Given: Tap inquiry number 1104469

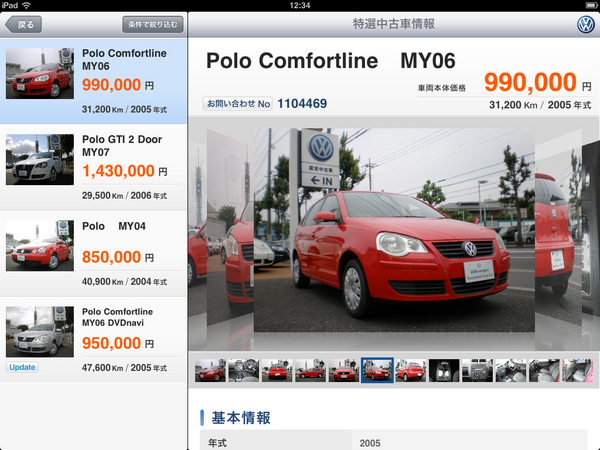Looking at the screenshot, I should click(x=302, y=104).
